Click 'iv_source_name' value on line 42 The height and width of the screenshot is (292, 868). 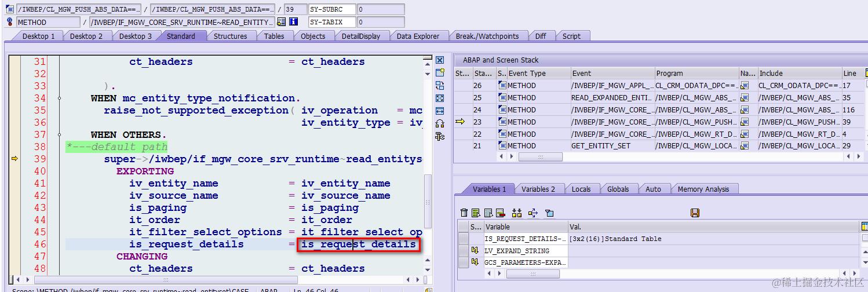(345, 195)
